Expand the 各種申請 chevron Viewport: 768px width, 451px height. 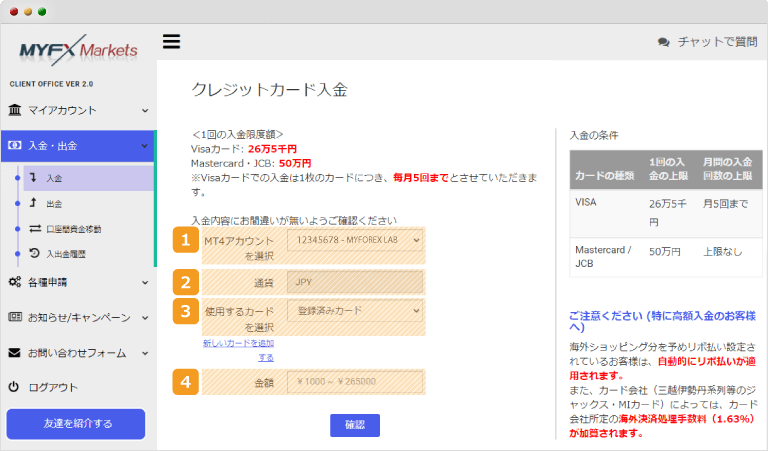click(x=145, y=283)
